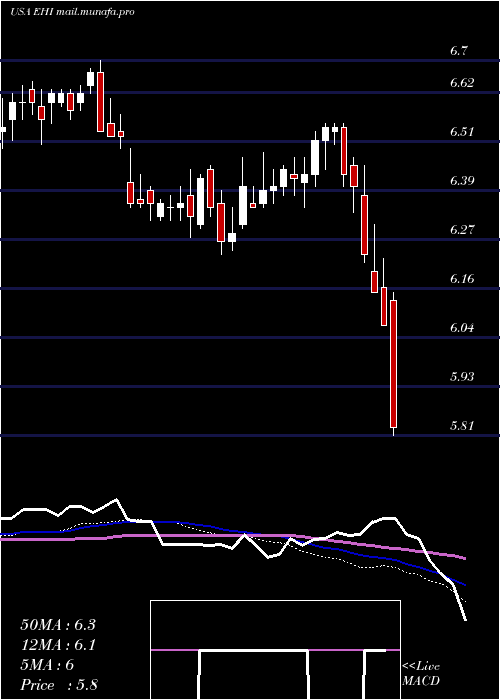Image resolution: width=500 pixels, height=700 pixels.
Task: Click the '12MA : 6.1' readout
Action: click(58, 645)
